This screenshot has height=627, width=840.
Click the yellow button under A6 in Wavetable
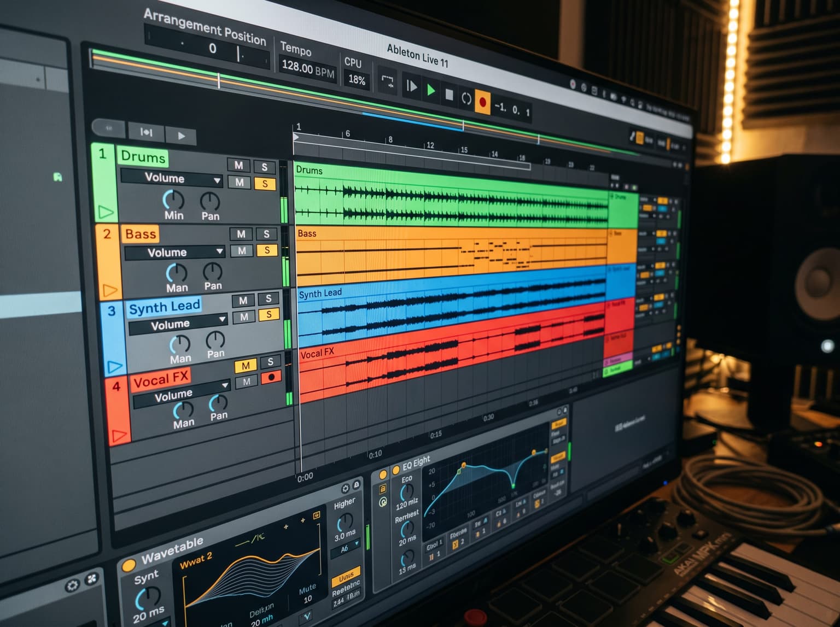[x=346, y=576]
